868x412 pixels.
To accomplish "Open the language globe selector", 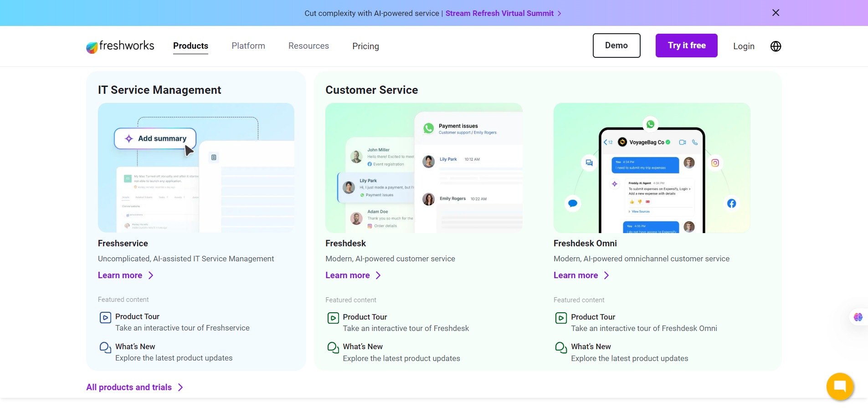I will pos(776,46).
